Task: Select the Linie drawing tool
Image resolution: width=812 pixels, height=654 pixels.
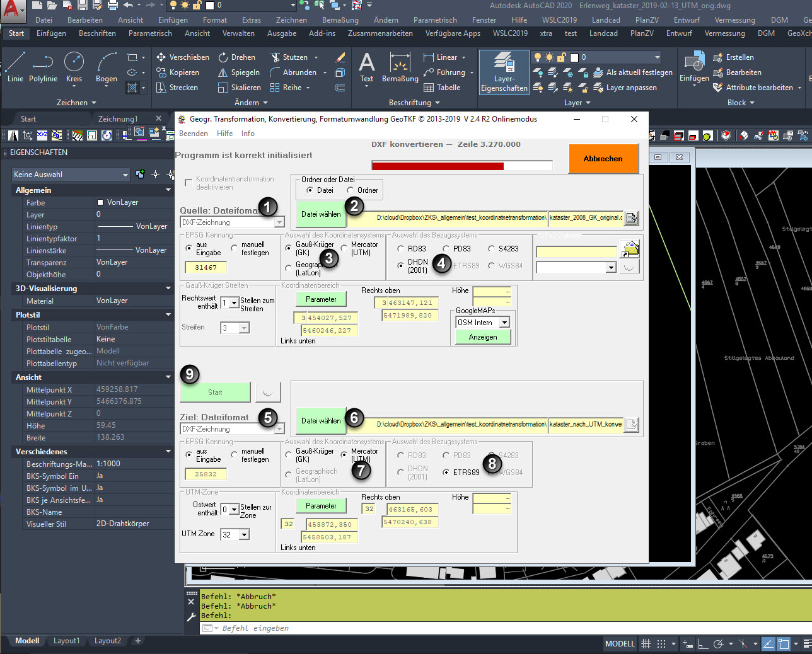Action: tap(15, 67)
